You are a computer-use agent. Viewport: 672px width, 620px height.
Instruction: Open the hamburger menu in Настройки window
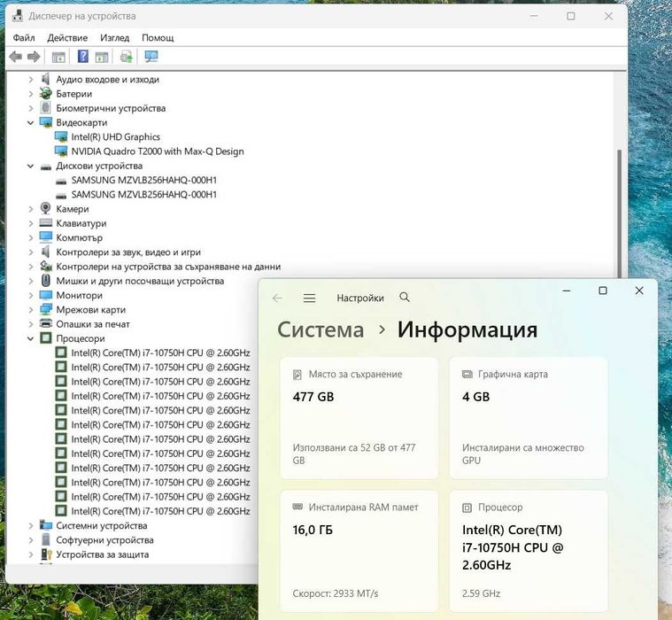point(309,298)
